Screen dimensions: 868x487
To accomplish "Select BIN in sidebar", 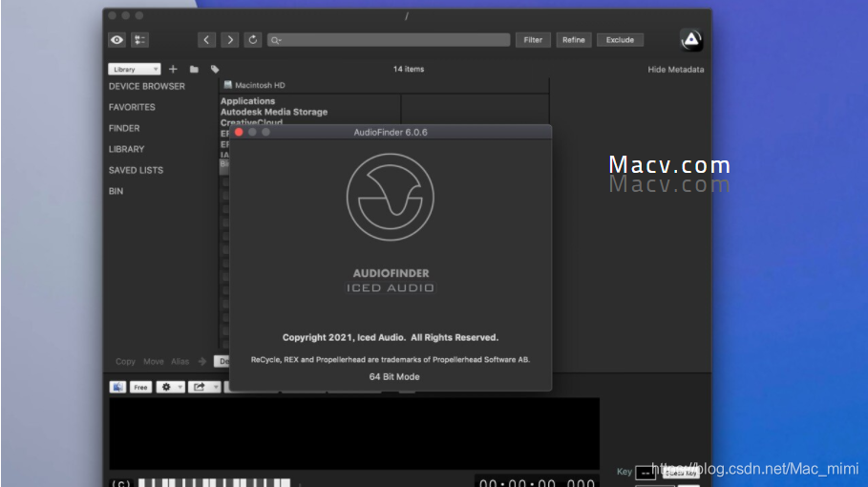I will tap(116, 192).
